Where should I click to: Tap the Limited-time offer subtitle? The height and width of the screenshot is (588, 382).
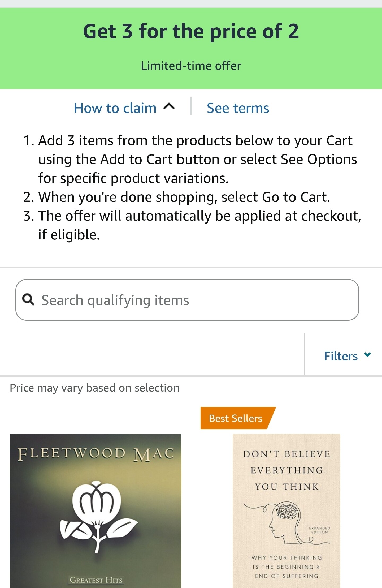(x=191, y=66)
